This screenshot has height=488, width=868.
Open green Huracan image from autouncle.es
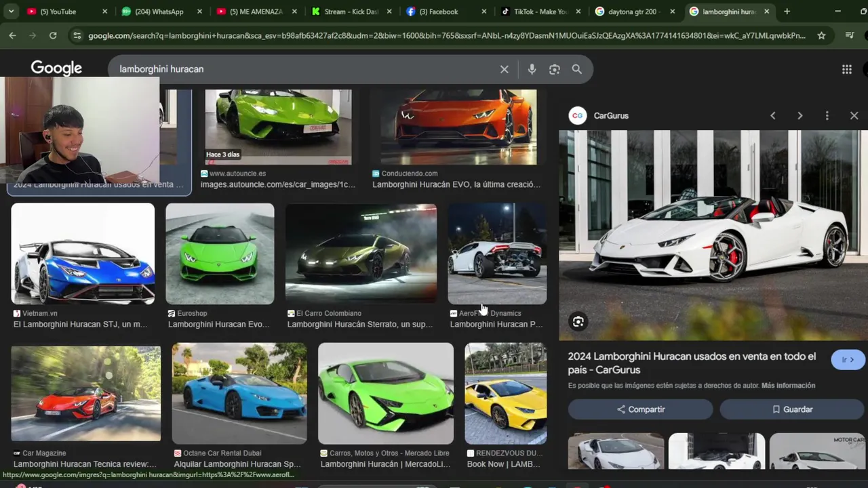(x=278, y=127)
